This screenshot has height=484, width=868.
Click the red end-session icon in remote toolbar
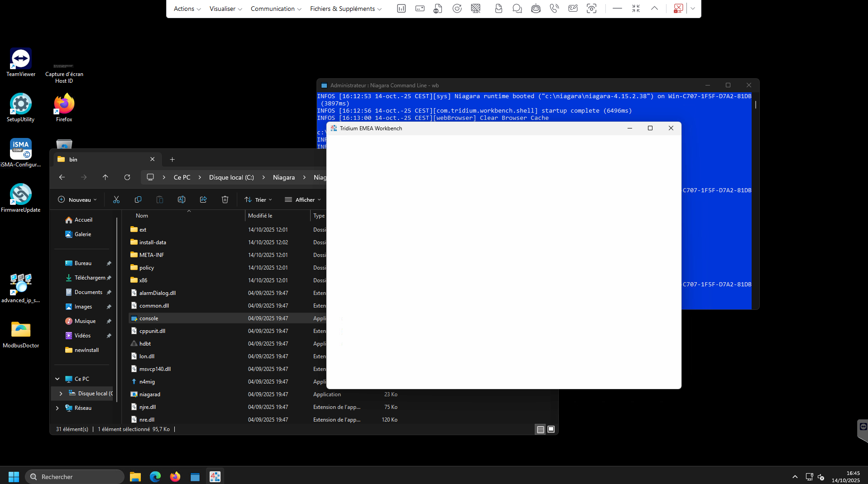(x=678, y=9)
